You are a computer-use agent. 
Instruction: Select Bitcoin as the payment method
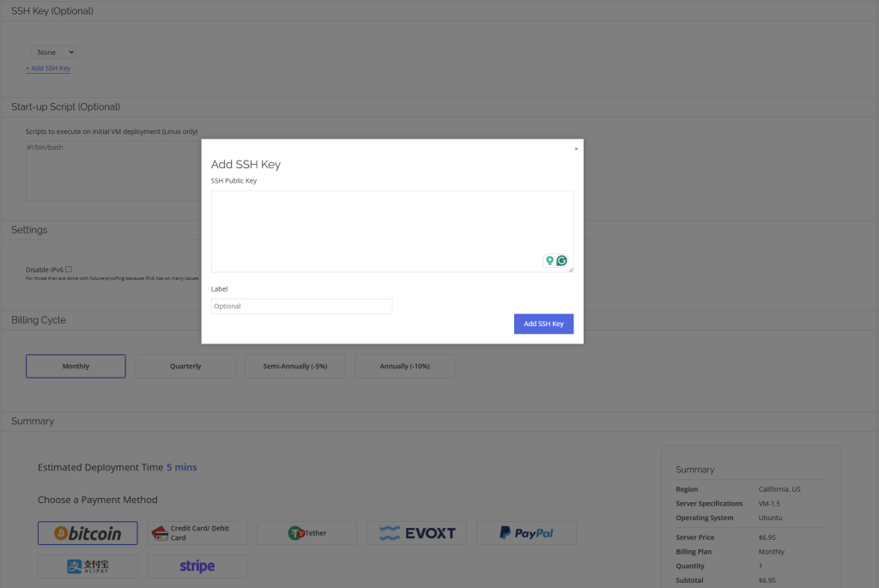[87, 532]
